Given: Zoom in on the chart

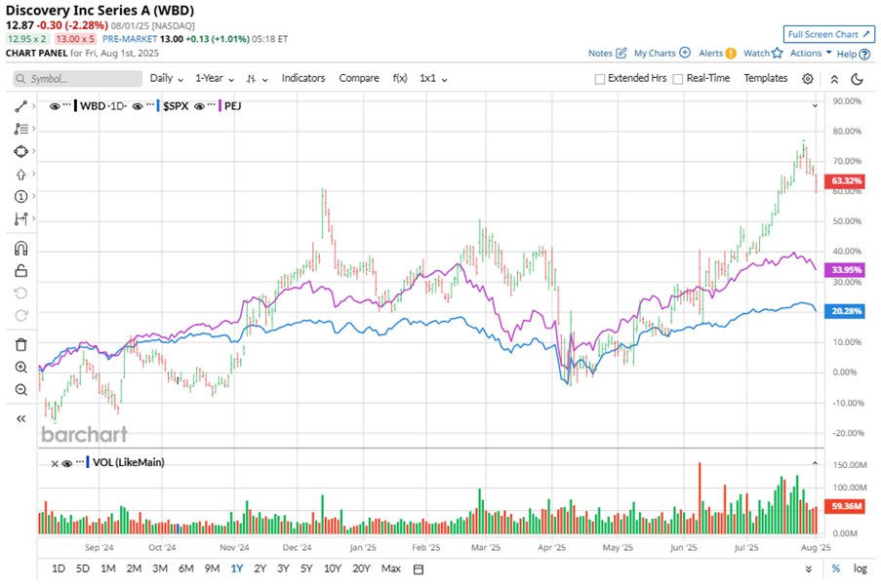Looking at the screenshot, I should [x=20, y=368].
